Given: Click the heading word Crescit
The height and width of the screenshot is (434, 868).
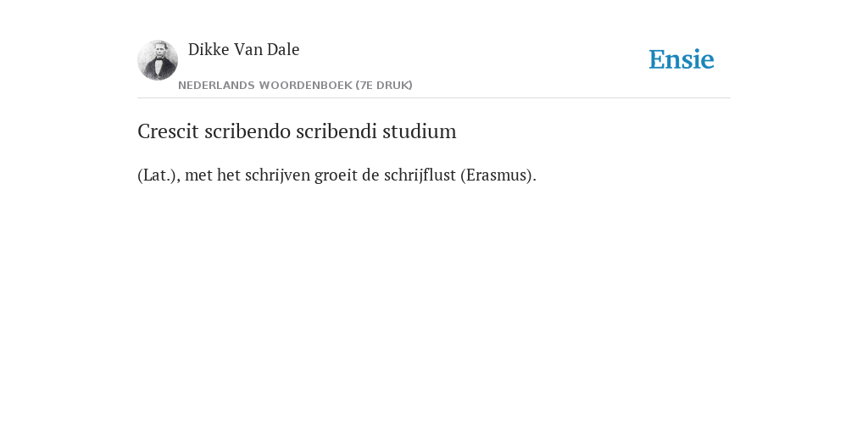Looking at the screenshot, I should point(168,131).
